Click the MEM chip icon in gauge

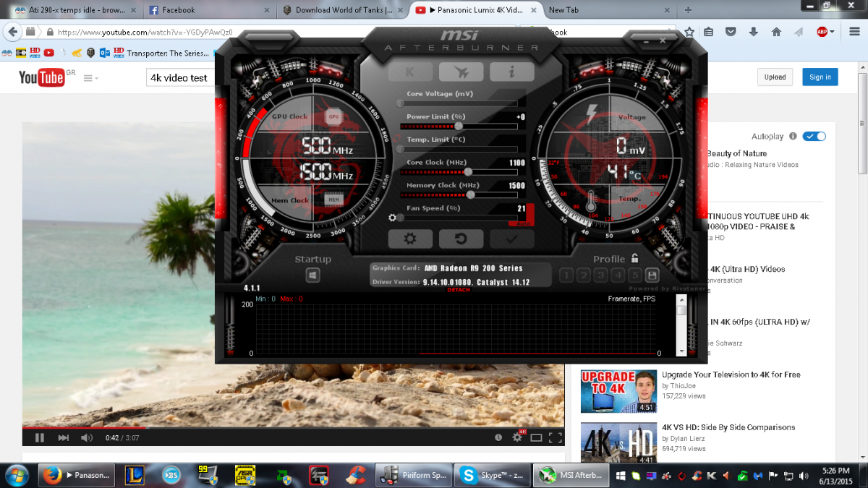[x=333, y=200]
